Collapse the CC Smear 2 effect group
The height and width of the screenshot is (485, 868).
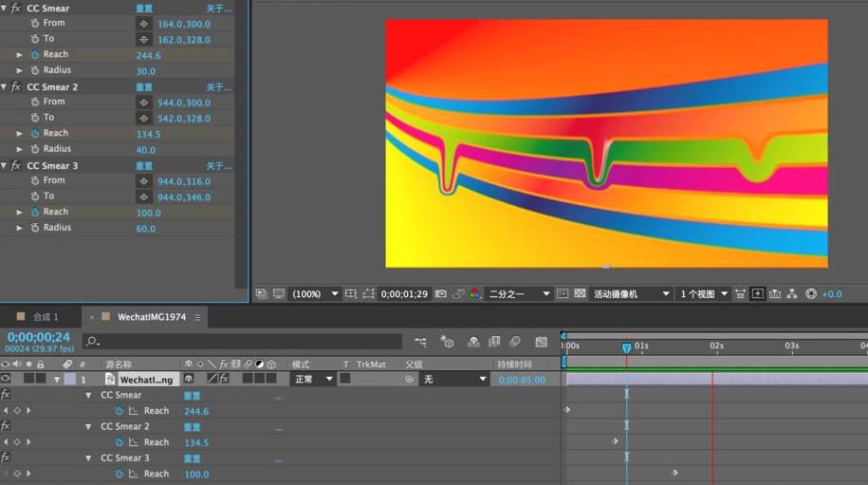[x=4, y=87]
